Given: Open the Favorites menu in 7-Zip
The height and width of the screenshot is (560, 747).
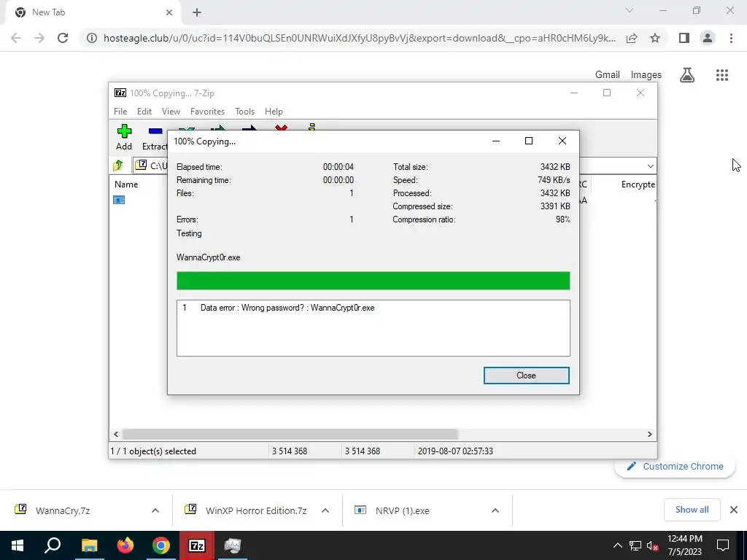Looking at the screenshot, I should pos(207,112).
